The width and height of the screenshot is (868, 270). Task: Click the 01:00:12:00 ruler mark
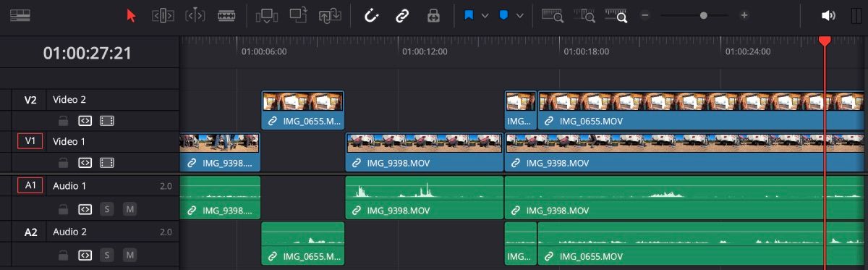coord(425,51)
